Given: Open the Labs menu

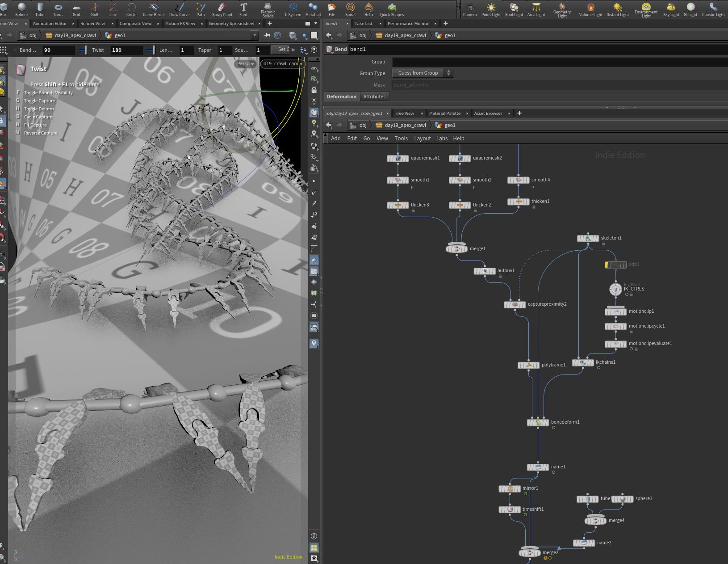Looking at the screenshot, I should click(442, 139).
